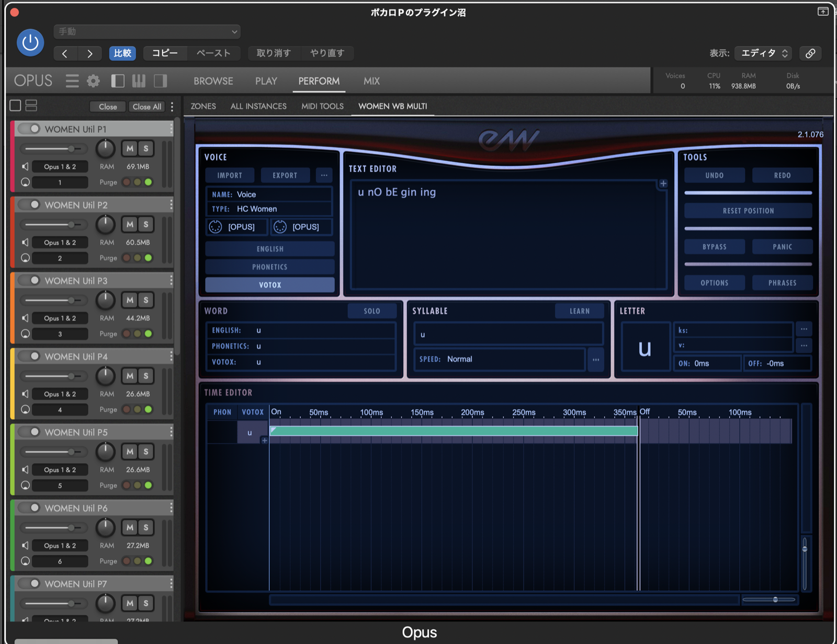Solo WOMEN Util P6 instrument
This screenshot has height=644, width=837.
146,527
